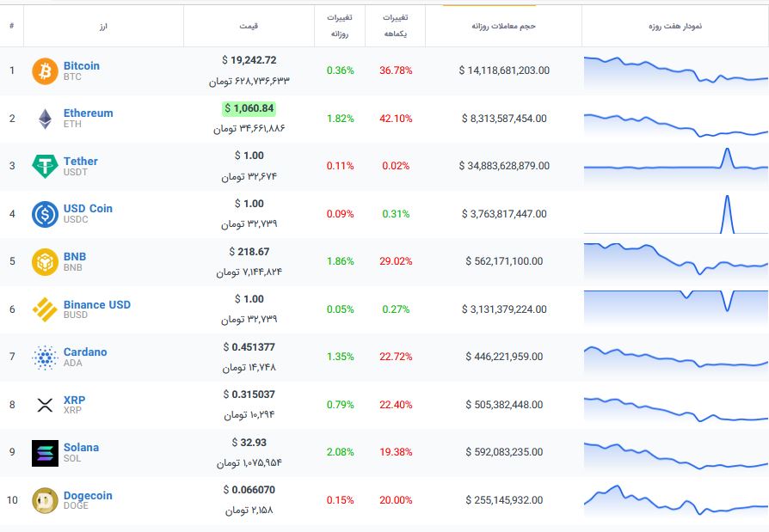Click the Tether logo icon
This screenshot has width=769, height=532.
pyautogui.click(x=45, y=166)
